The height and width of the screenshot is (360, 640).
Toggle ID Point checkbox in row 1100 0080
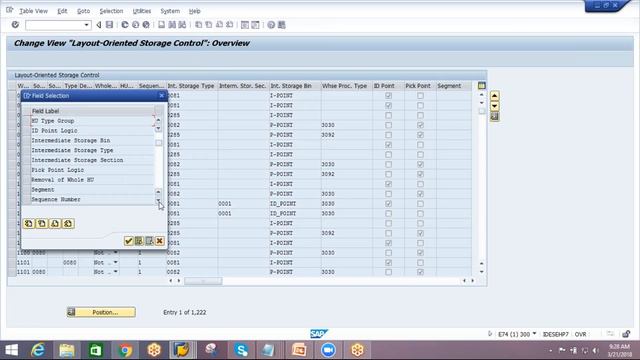388,253
